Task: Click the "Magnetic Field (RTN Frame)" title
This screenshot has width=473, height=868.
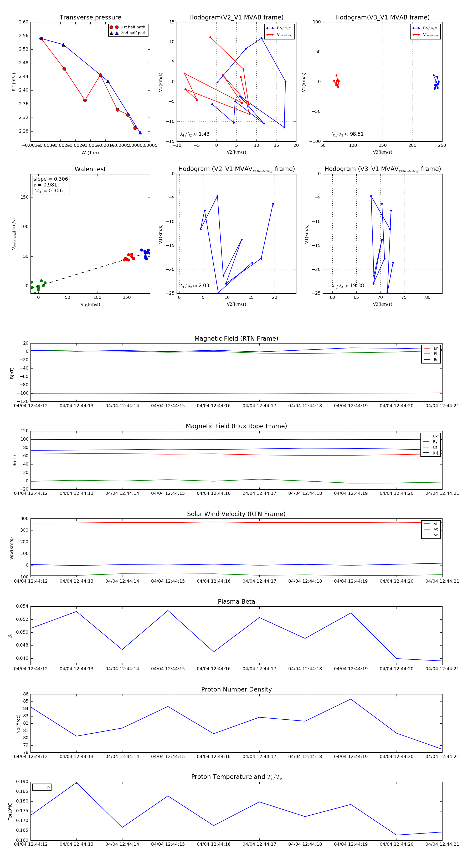Action: tap(236, 339)
